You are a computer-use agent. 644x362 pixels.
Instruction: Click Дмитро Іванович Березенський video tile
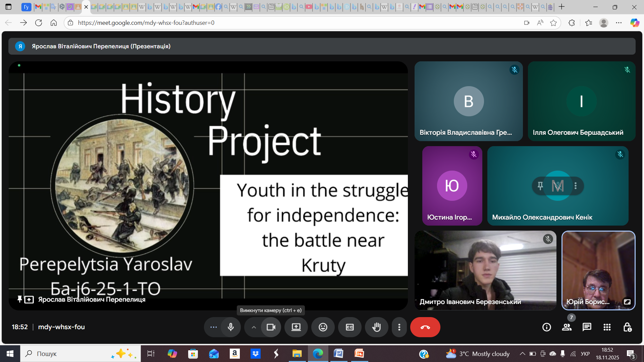(485, 270)
